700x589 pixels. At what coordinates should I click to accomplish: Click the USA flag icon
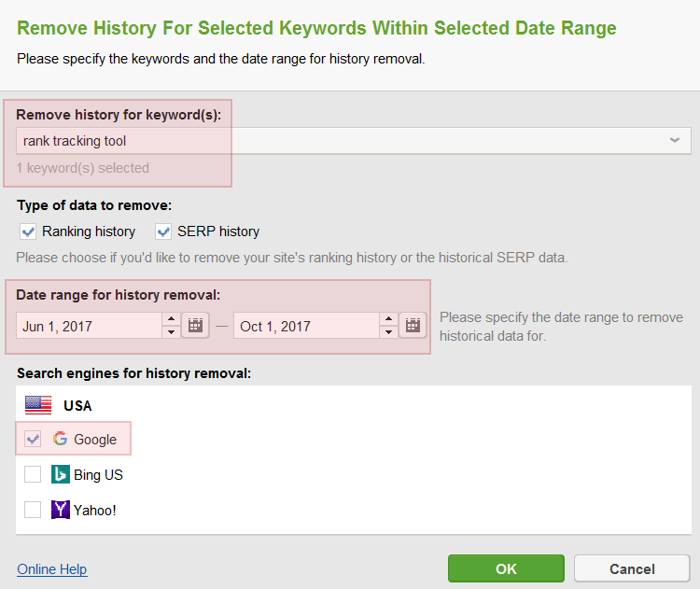(38, 405)
